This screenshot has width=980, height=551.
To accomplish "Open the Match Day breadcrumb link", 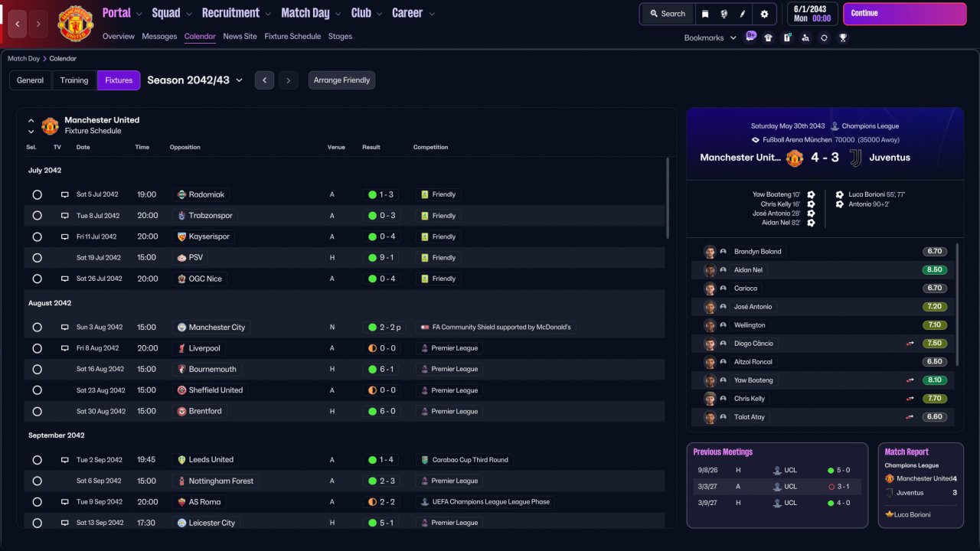I will click(24, 58).
